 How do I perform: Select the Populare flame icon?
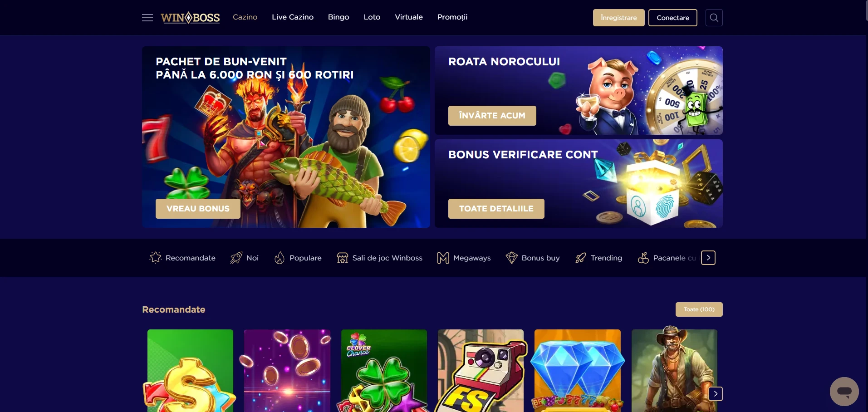[x=280, y=258]
